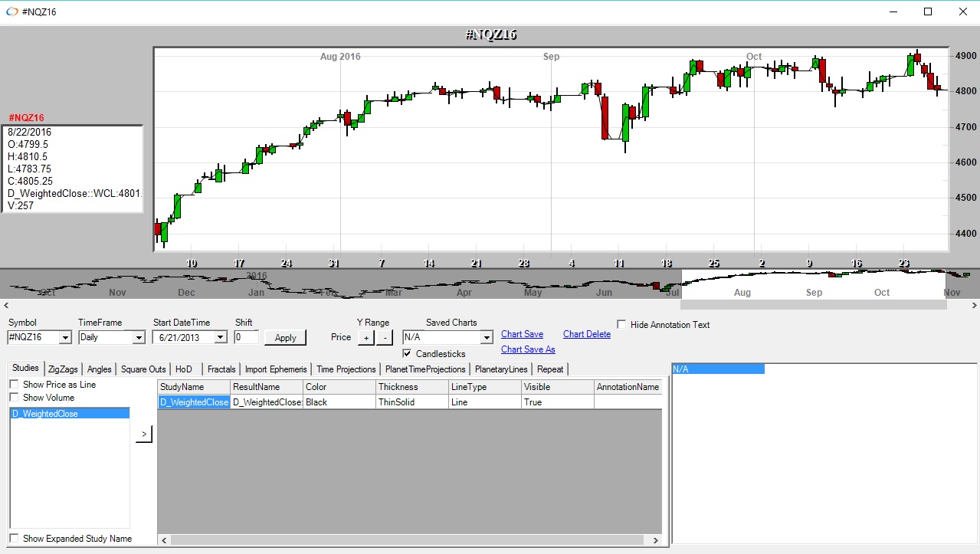Expand the Saved Charts dropdown
This screenshot has height=554, width=980.
[486, 337]
